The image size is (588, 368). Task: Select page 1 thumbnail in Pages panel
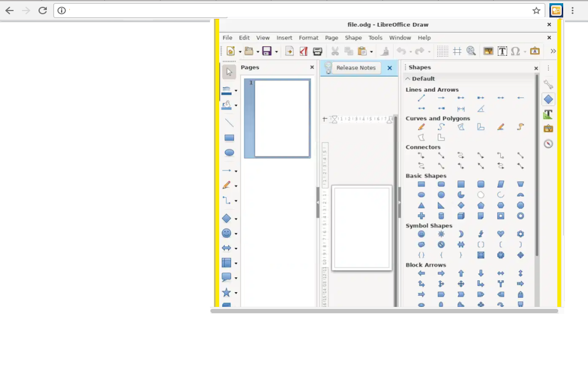[x=277, y=119]
